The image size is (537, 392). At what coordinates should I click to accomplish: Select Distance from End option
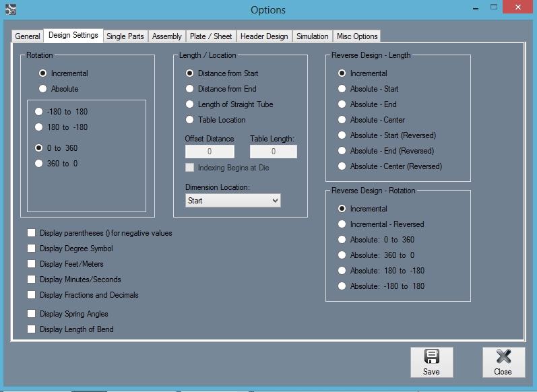[190, 89]
